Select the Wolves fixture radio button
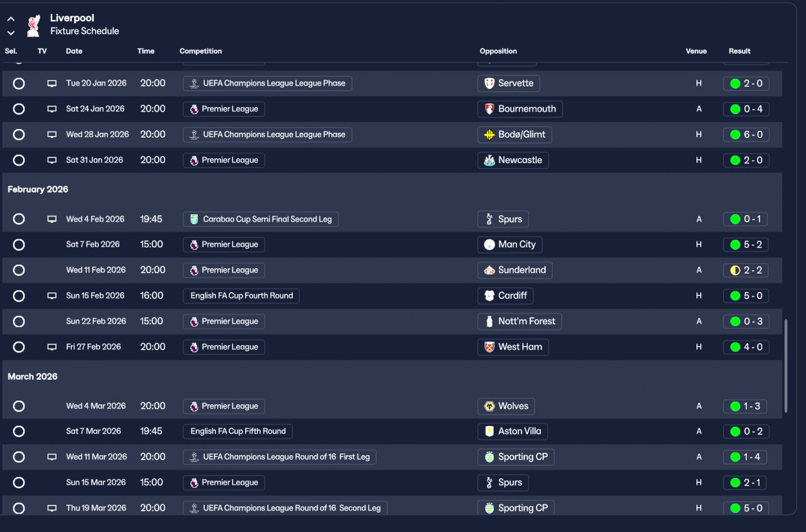Viewport: 806px width, 532px height. coord(19,406)
